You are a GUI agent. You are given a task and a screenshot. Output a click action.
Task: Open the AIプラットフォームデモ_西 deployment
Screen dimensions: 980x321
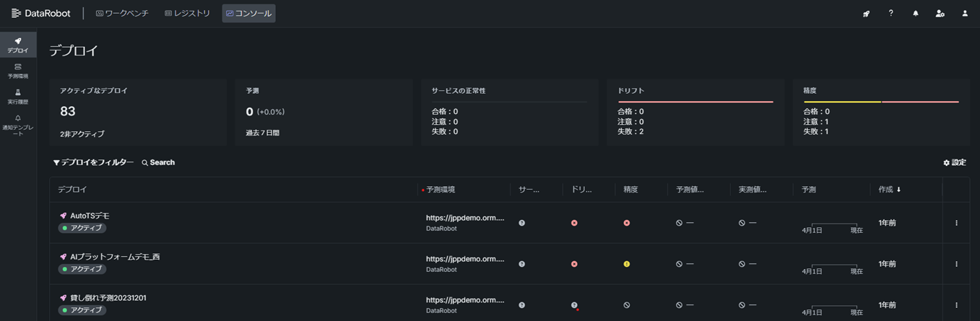(x=115, y=257)
